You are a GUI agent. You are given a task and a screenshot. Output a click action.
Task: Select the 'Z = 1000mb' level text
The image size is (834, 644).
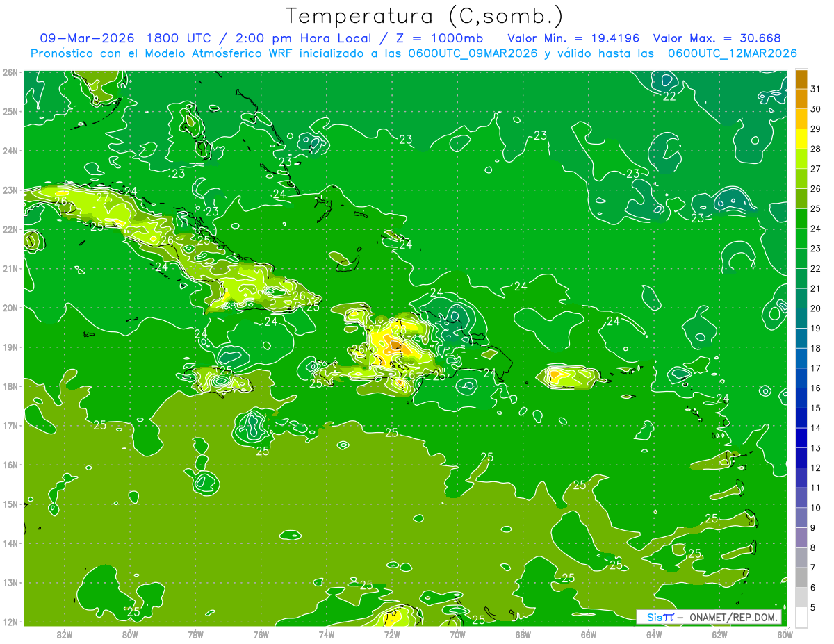point(439,38)
